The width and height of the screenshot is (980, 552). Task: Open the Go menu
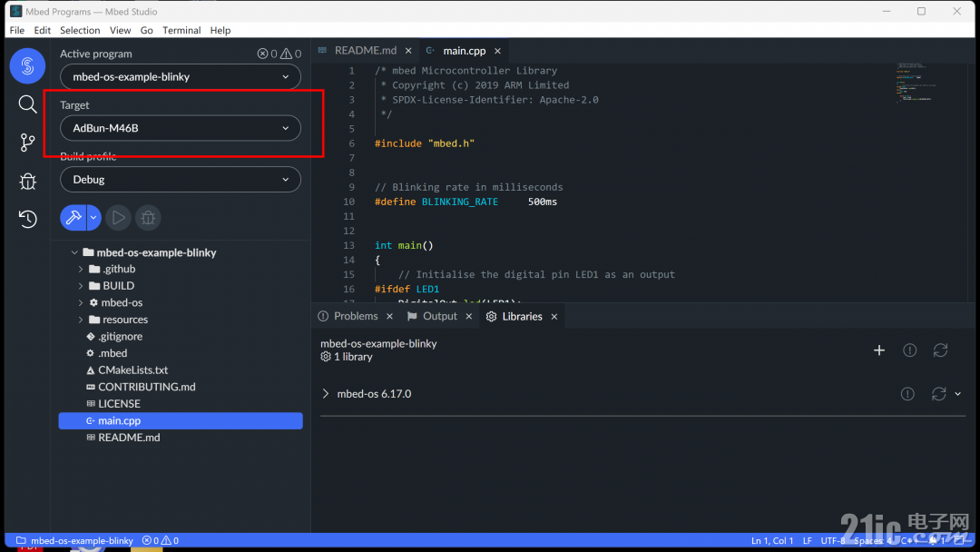point(147,30)
